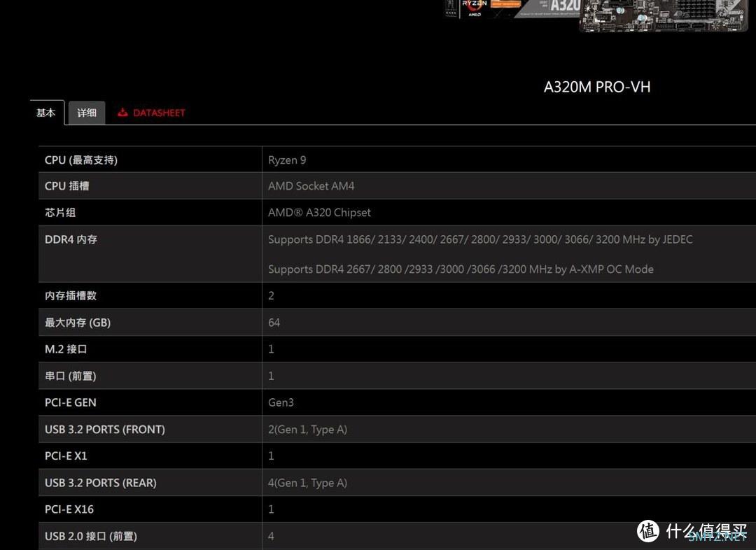Select the USB 3.2 PORTS (REAR) label

coord(101,483)
